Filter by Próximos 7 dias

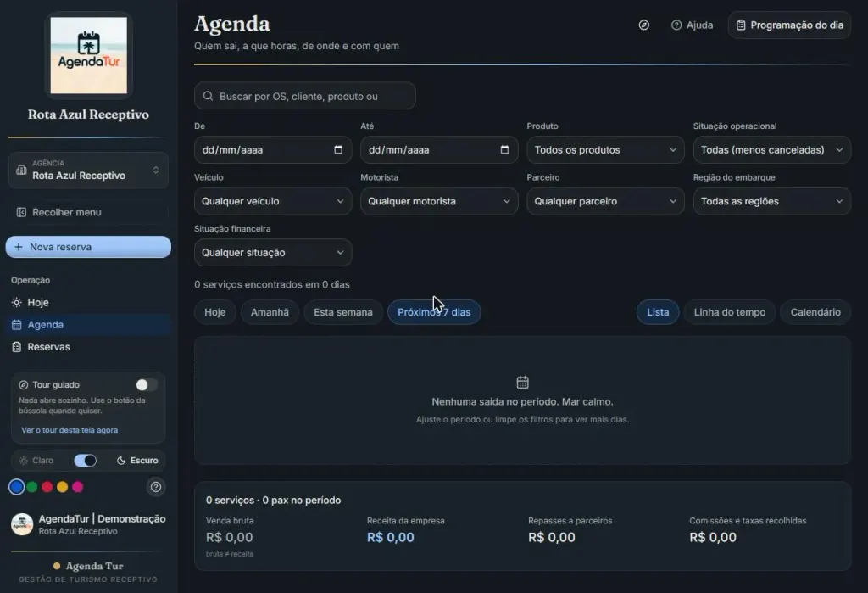tap(434, 312)
